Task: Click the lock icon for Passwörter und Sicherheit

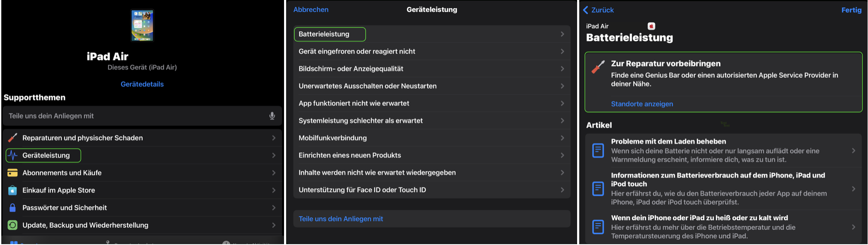Action: 13,208
